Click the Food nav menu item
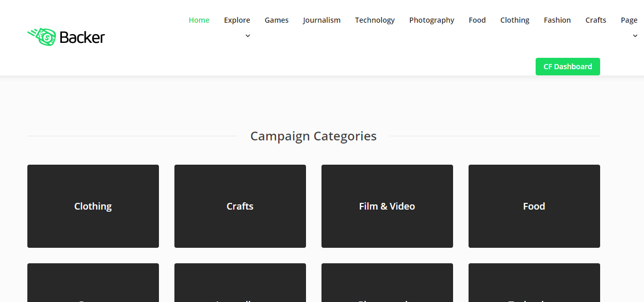 pos(477,20)
